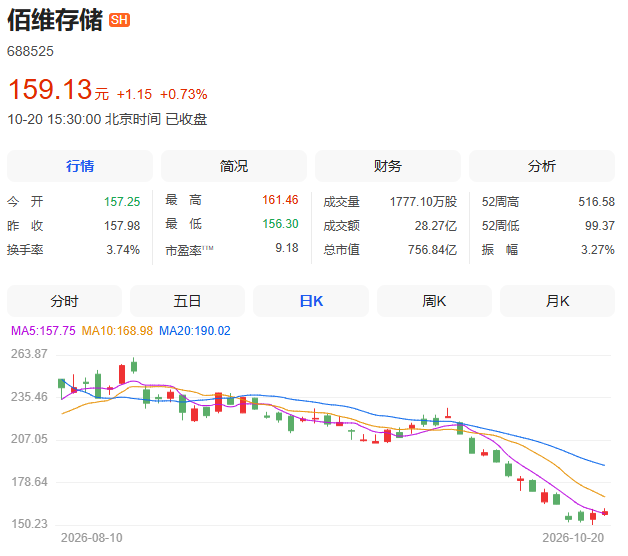
Task: Click the 207.05 y-axis label
Action: [29, 439]
